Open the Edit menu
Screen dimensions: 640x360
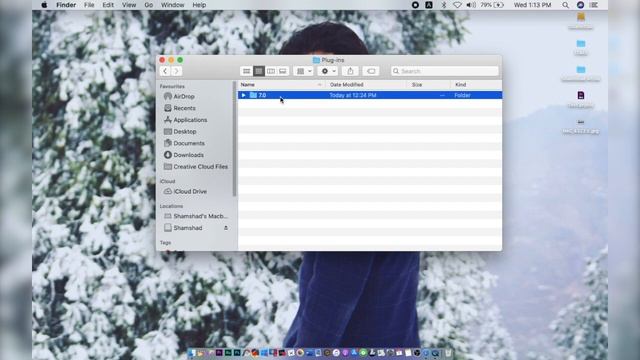pos(108,5)
